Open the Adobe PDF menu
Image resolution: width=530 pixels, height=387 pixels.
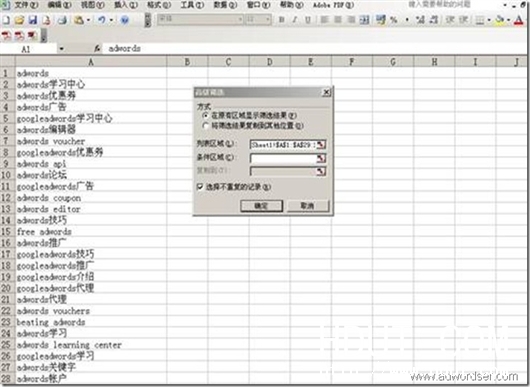click(x=333, y=5)
